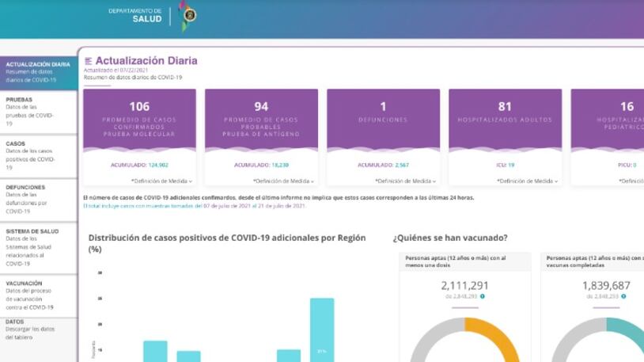Open the Pruebas sidebar tab
This screenshot has width=644, height=362.
pyautogui.click(x=38, y=112)
